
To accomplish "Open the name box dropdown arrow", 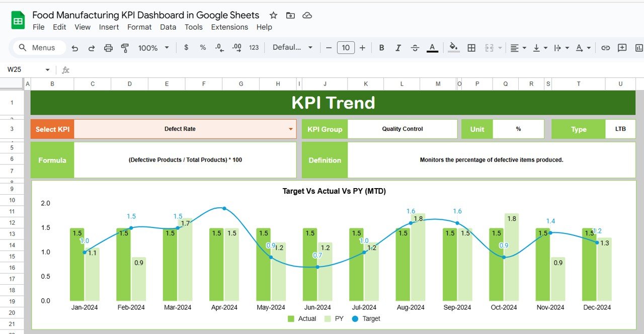I will [x=48, y=70].
